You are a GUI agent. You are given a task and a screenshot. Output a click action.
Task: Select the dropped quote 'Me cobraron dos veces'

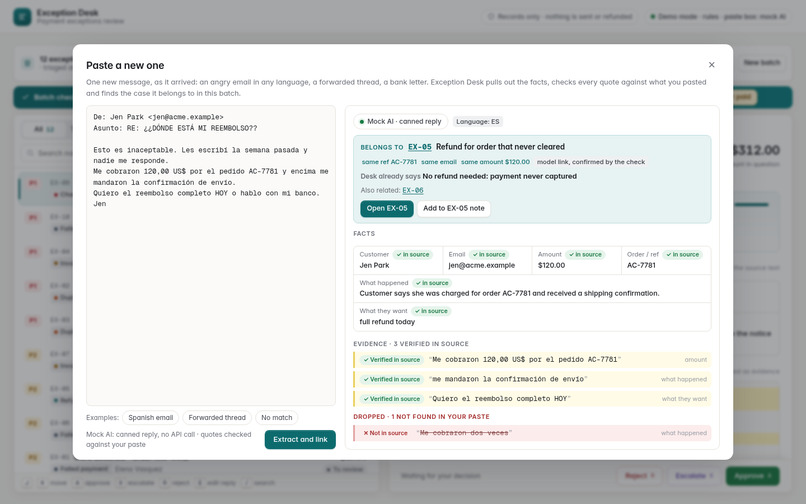[x=464, y=433]
